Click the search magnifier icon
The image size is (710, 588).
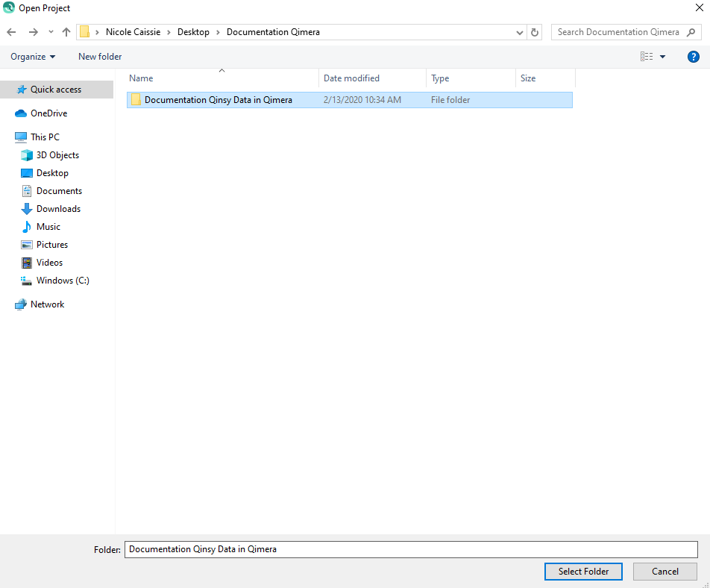[x=691, y=32]
